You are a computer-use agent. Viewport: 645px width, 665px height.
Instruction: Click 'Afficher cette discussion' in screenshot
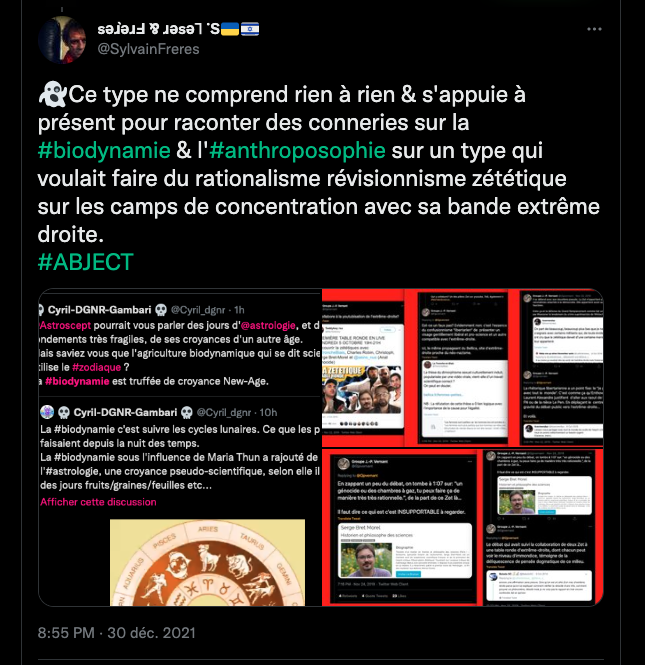click(x=98, y=502)
